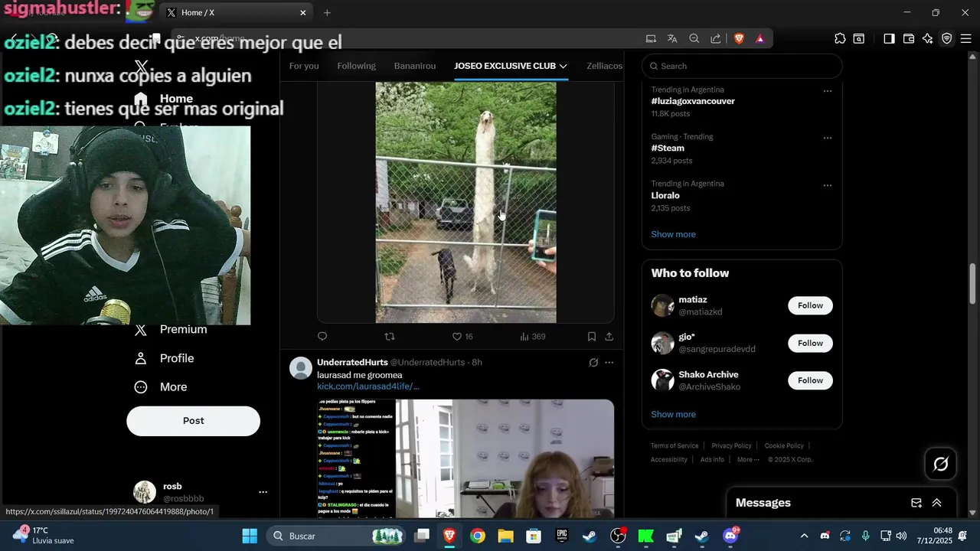The image size is (980, 551).
Task: Open Windows Start menu
Action: 250,536
